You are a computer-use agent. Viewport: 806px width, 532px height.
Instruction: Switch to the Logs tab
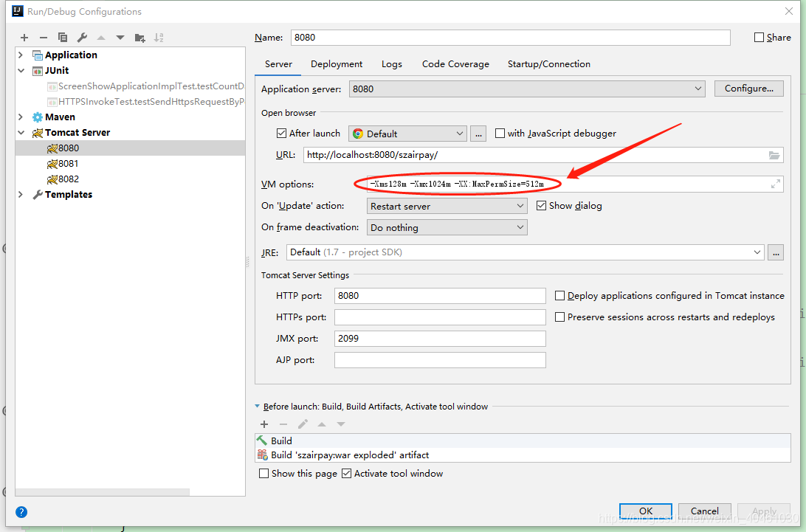[x=392, y=63]
